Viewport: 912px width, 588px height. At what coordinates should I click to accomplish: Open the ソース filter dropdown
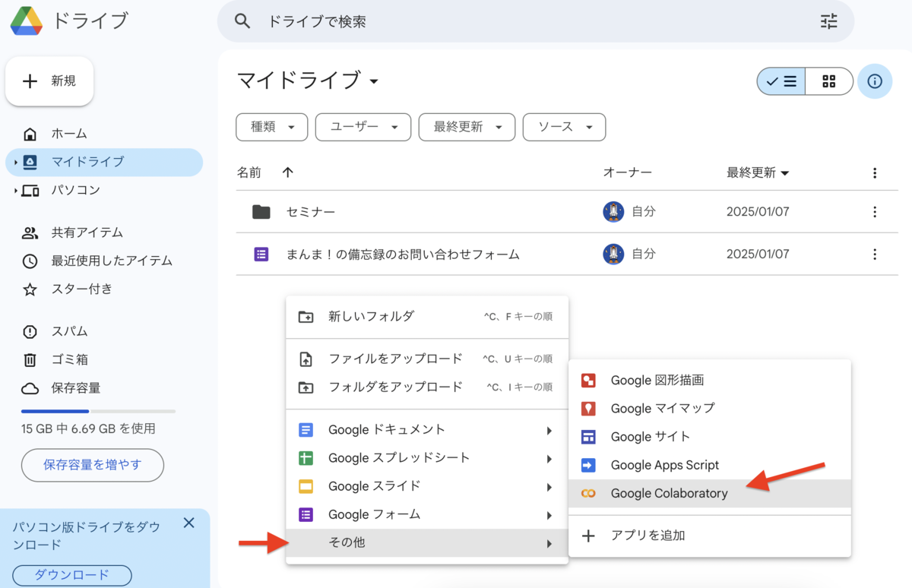pos(564,127)
